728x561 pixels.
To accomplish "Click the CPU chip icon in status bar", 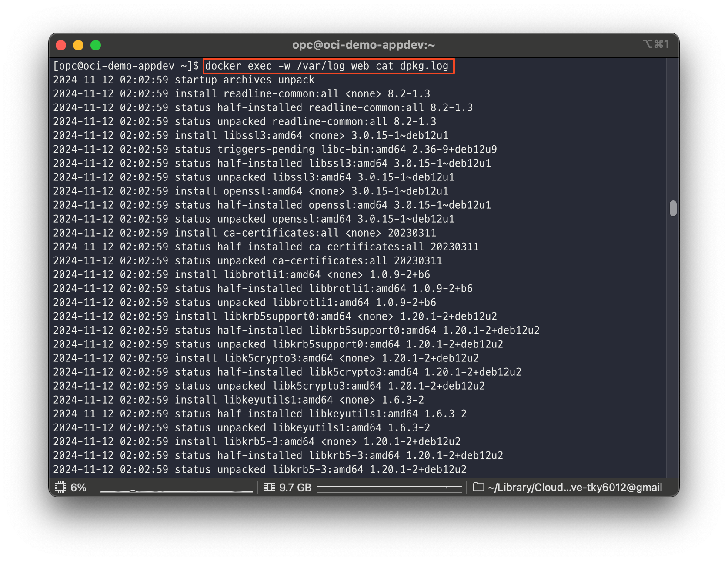I will click(60, 487).
